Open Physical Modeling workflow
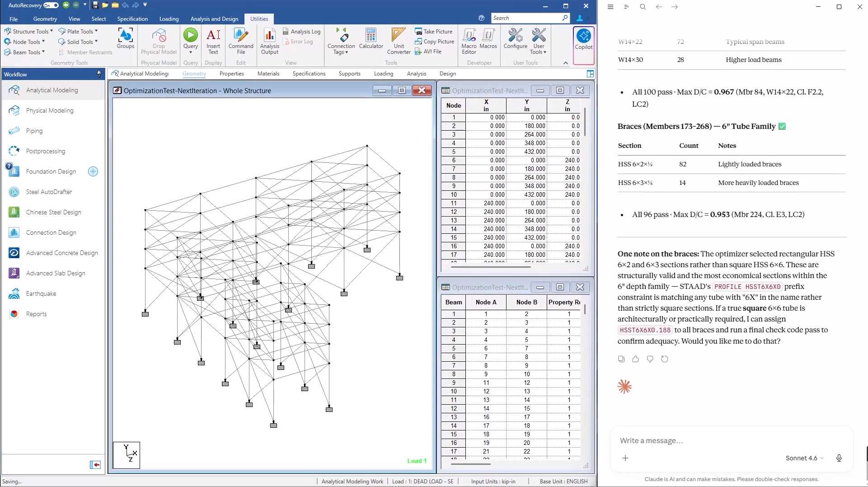The height and width of the screenshot is (487, 868). click(50, 110)
